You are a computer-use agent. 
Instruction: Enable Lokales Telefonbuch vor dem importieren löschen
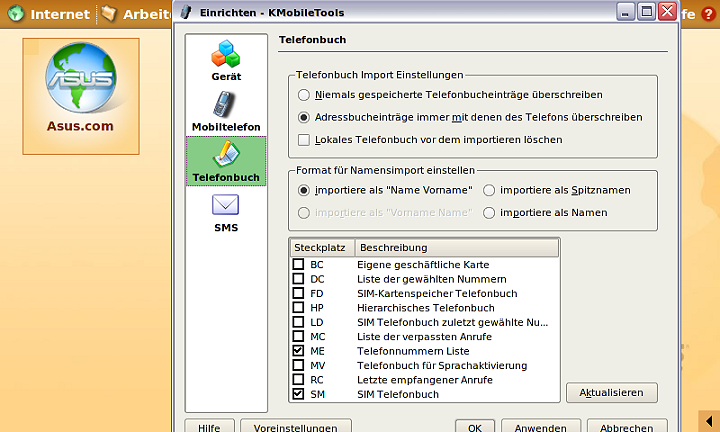[304, 140]
